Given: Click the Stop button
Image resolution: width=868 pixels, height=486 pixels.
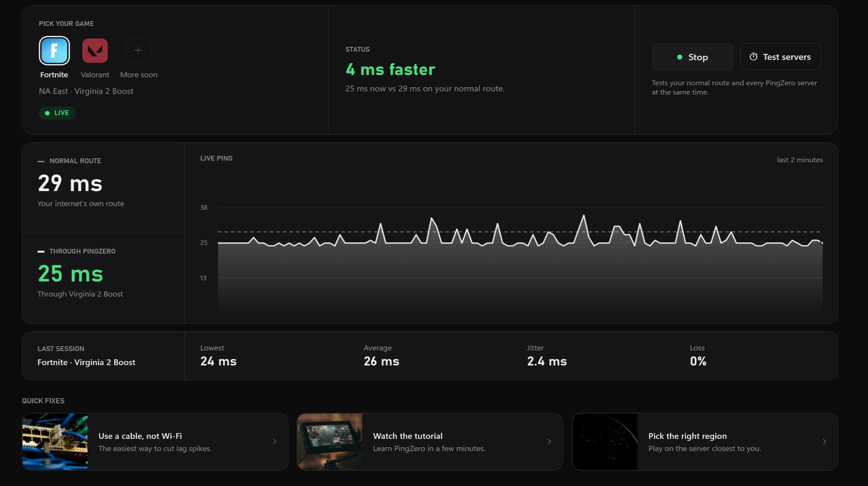Looking at the screenshot, I should click(x=692, y=57).
